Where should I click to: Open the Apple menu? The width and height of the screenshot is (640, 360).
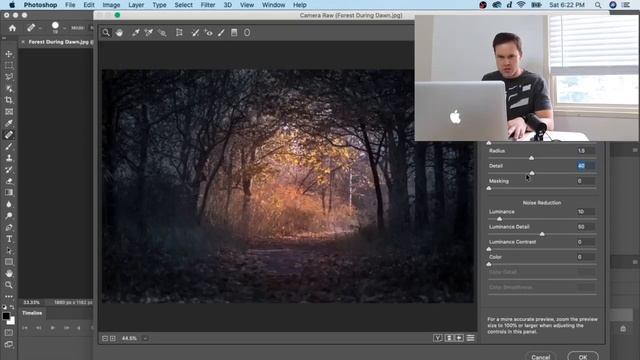12,5
